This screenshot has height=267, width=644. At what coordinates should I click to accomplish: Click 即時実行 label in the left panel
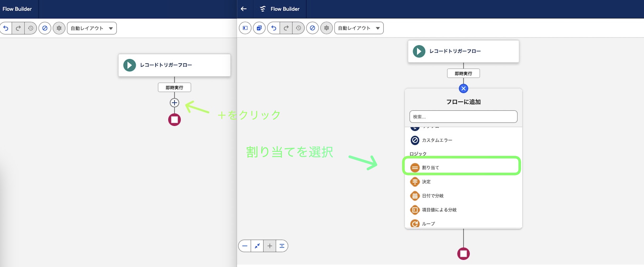click(x=174, y=88)
